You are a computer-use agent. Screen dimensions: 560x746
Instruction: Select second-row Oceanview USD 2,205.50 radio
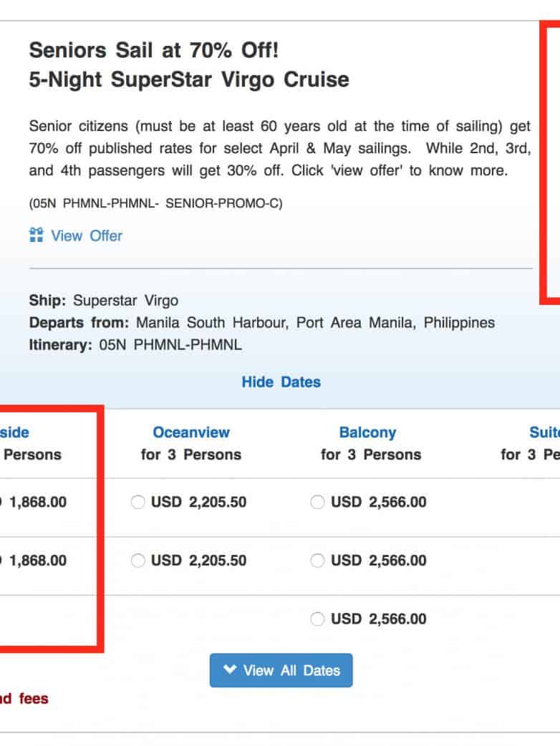click(138, 561)
